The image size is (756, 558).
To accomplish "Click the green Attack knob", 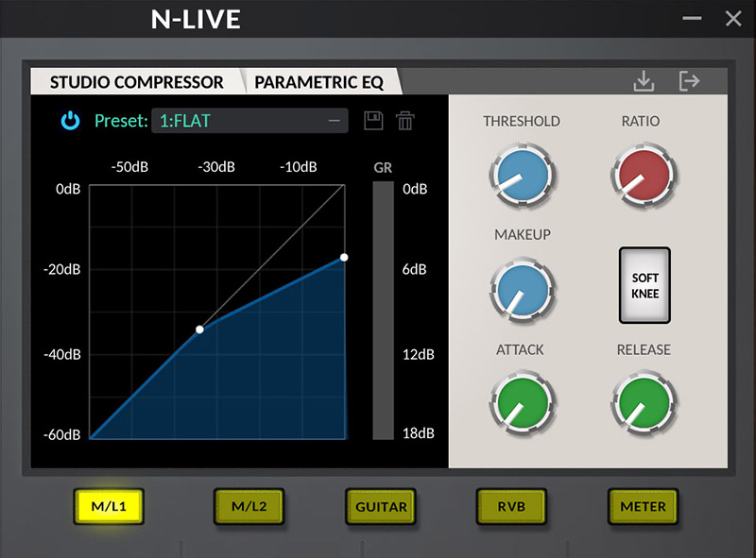I will [521, 402].
